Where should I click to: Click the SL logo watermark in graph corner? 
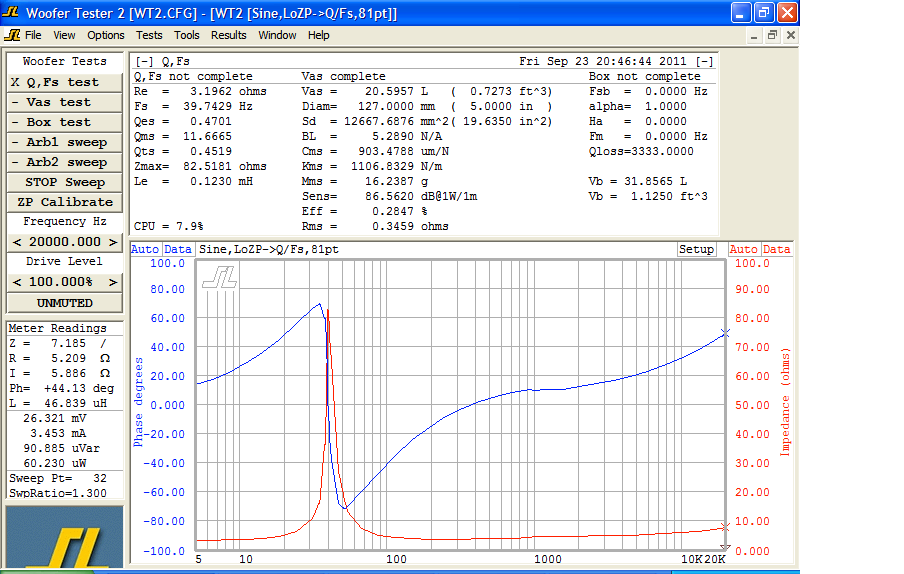[x=220, y=277]
